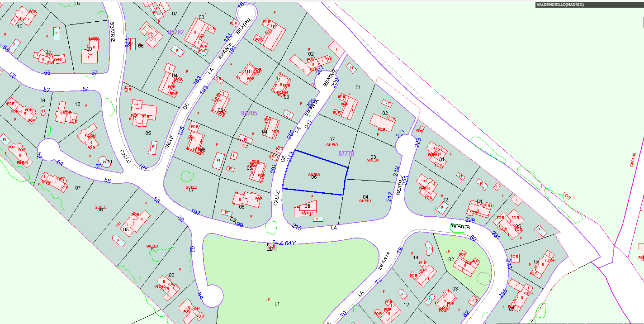
Task: Select parcel 03 SUELO in block 87778
Action: coord(373,158)
